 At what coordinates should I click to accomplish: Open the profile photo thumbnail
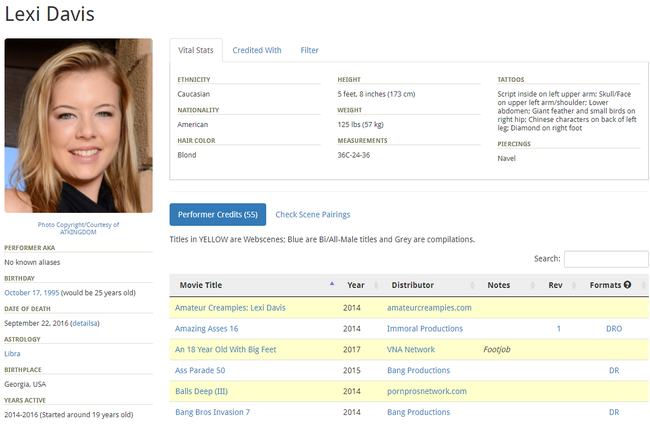point(78,126)
